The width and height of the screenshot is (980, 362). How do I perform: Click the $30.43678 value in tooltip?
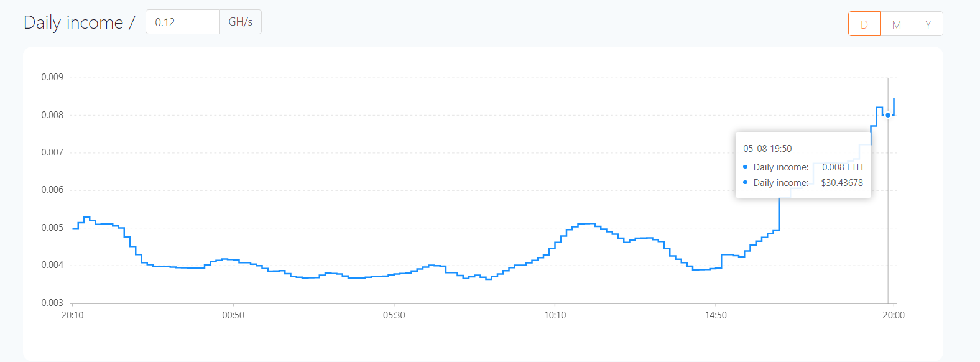842,183
